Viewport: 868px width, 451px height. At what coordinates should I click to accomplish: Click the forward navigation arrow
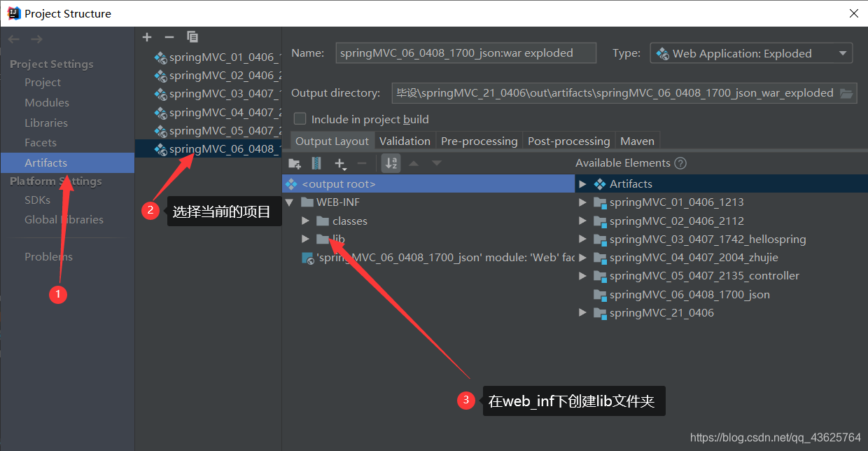(36, 39)
